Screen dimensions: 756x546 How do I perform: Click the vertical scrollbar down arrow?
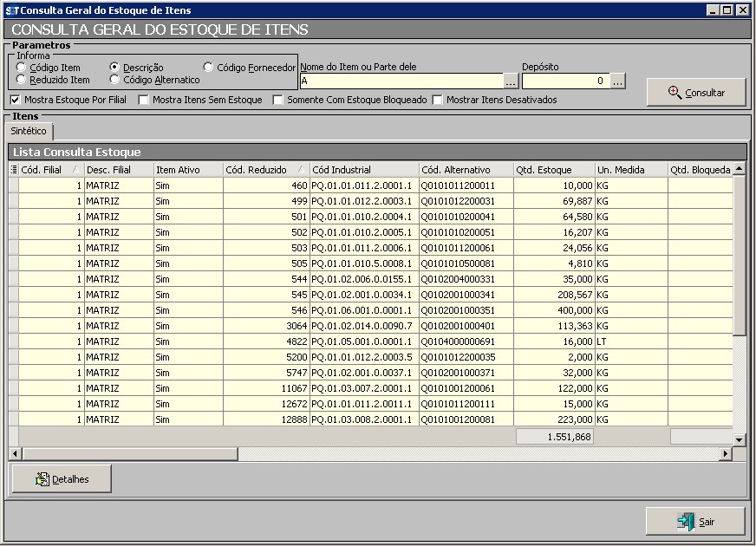740,440
